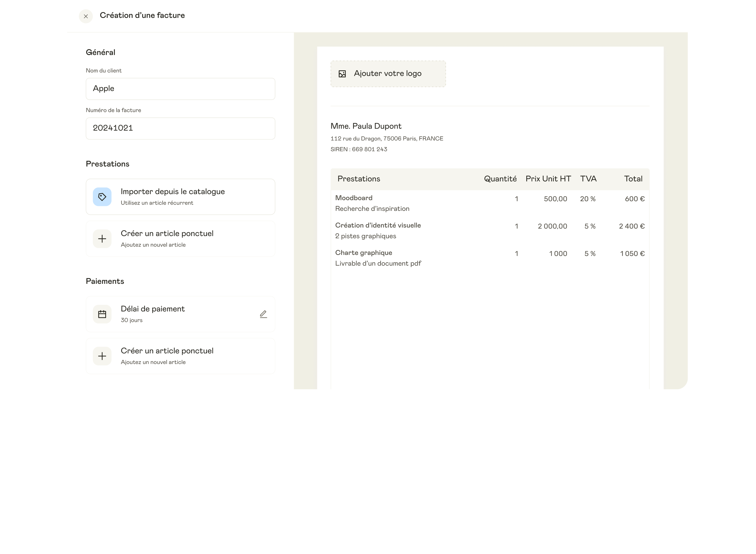Click the blue catalogue tag icon

(102, 197)
